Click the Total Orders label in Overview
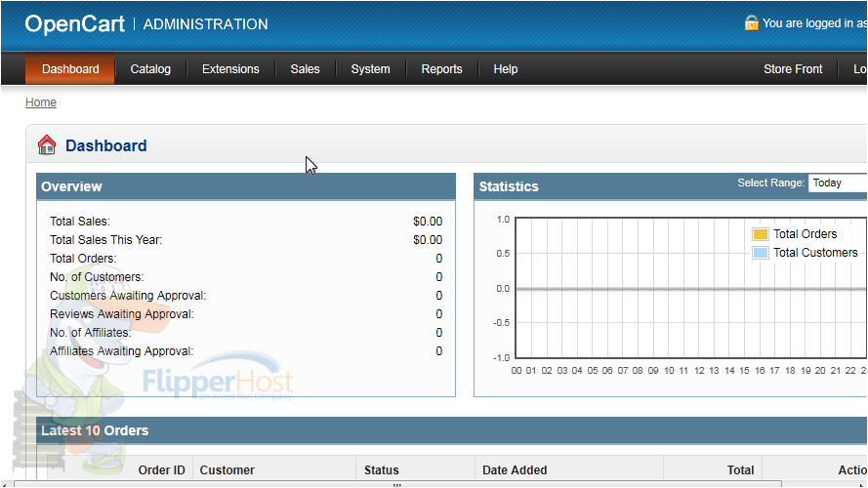 pyautogui.click(x=83, y=259)
